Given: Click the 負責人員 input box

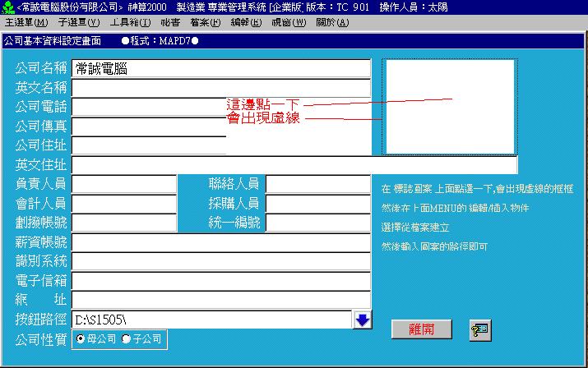Looking at the screenshot, I should pyautogui.click(x=123, y=184).
